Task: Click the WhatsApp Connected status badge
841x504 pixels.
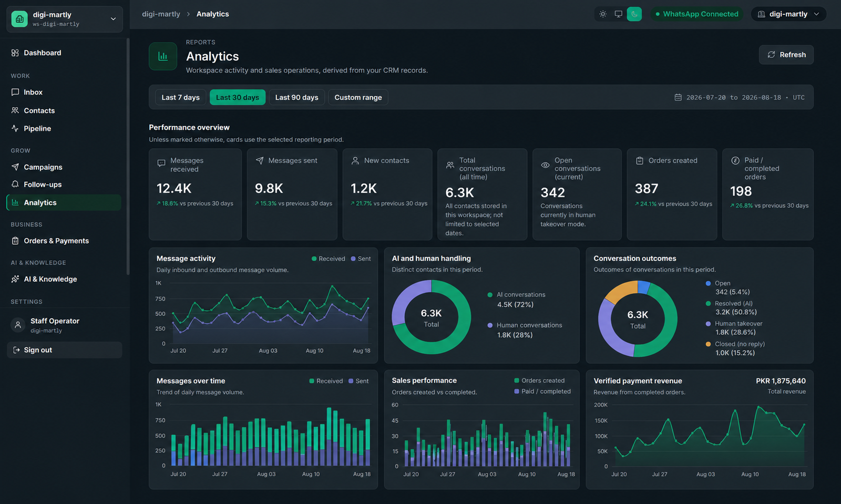Action: tap(697, 14)
